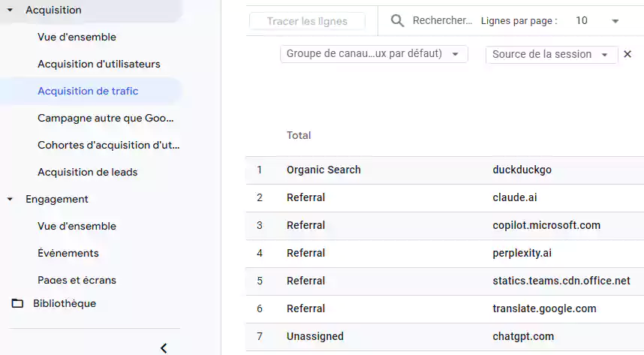This screenshot has width=644, height=355.
Task: Open the Événements report
Action: click(68, 253)
